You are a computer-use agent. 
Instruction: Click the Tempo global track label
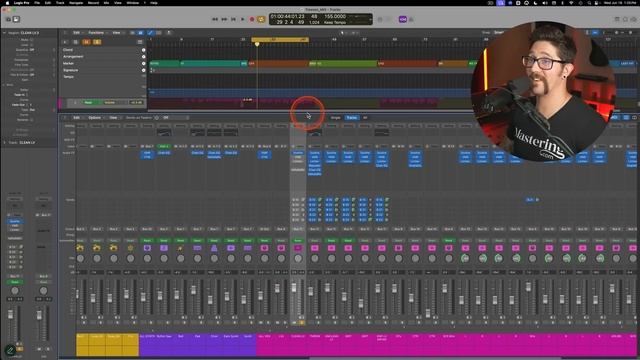click(68, 77)
